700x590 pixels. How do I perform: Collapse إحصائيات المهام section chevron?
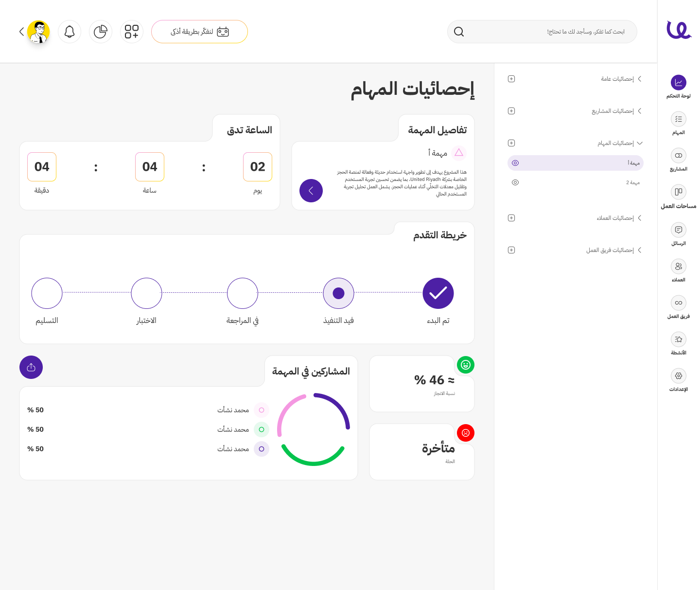tap(640, 143)
